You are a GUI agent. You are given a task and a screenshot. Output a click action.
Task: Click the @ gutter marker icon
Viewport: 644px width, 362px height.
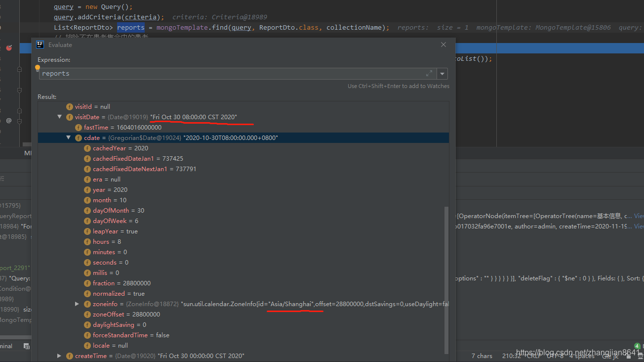click(9, 120)
